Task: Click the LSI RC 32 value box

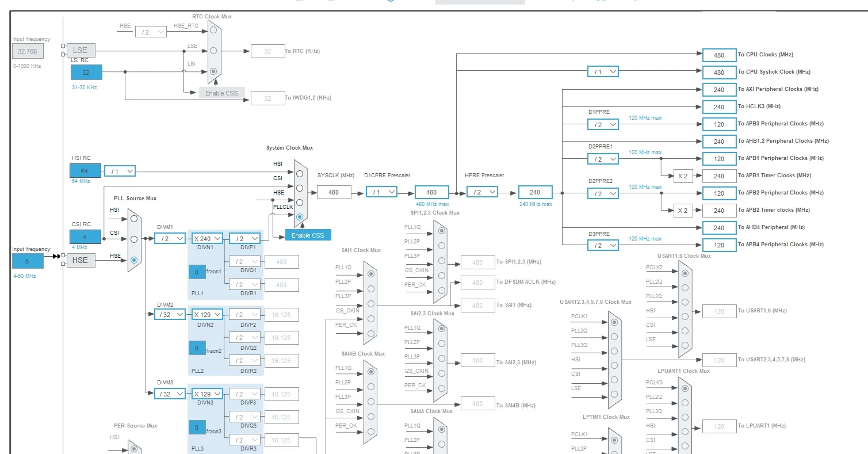Action: [x=86, y=72]
